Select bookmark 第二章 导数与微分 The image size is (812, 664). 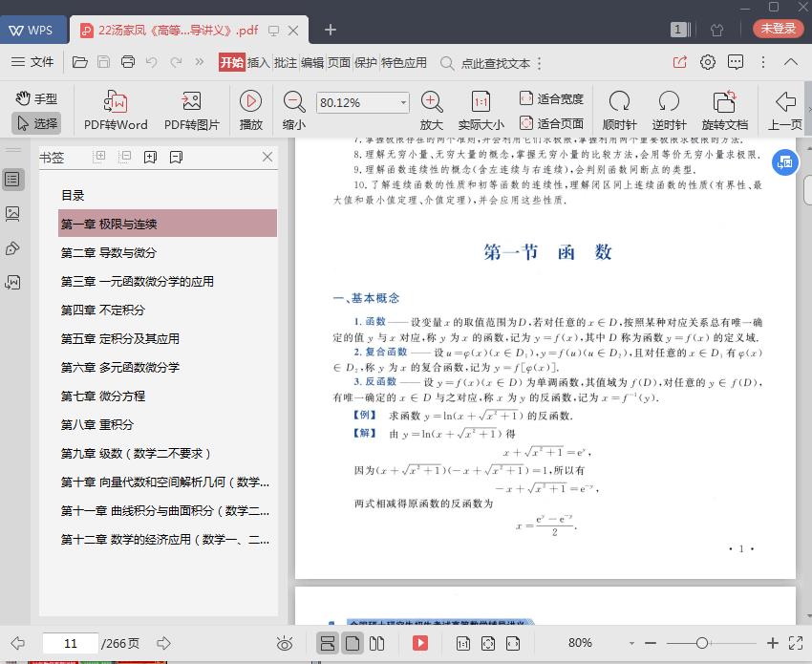167,253
